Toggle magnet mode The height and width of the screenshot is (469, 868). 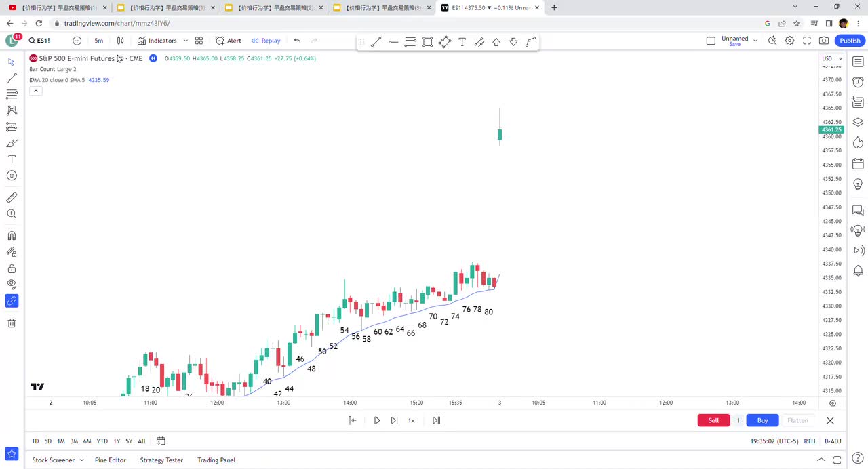(x=12, y=236)
